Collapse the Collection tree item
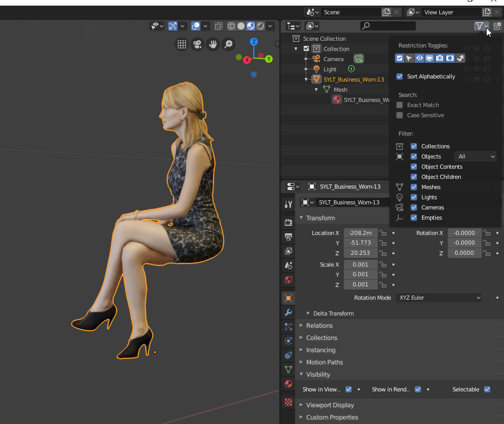Image resolution: width=504 pixels, height=424 pixels. (x=296, y=48)
